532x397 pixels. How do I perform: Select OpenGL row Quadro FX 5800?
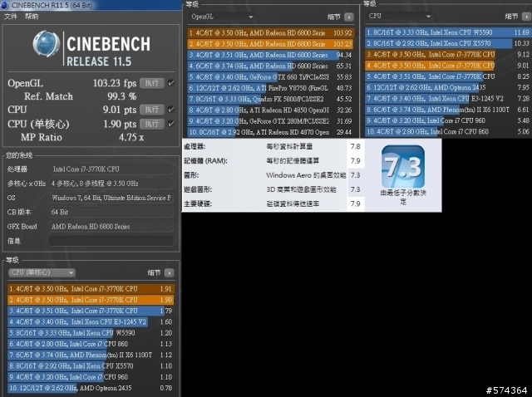coord(271,99)
